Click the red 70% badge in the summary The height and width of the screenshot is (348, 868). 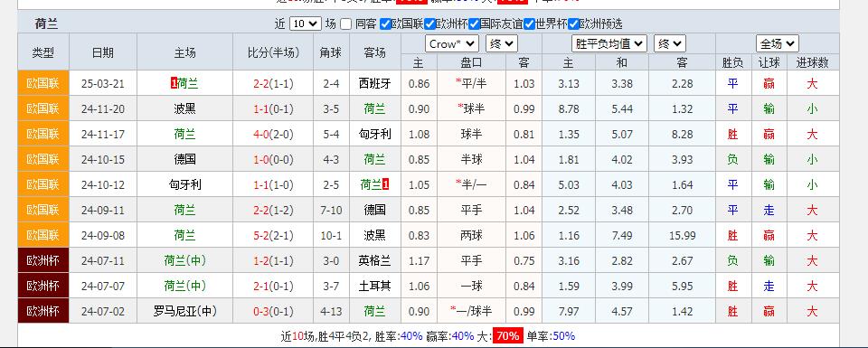click(507, 336)
